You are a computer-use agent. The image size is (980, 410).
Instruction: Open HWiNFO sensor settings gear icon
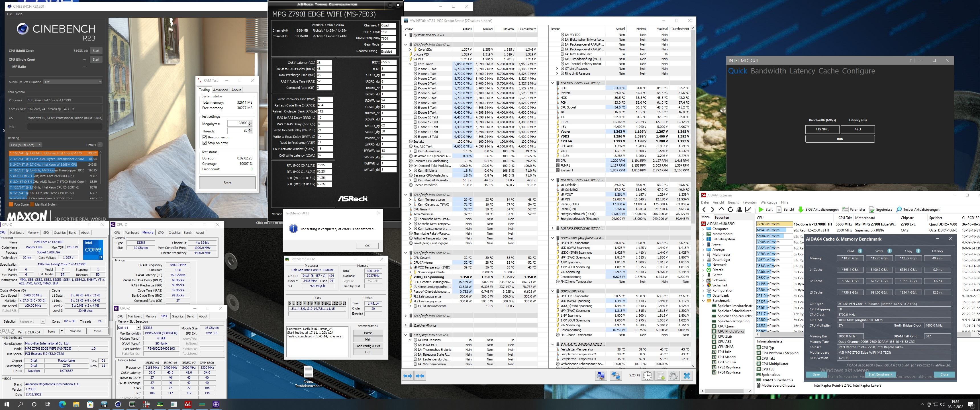point(673,376)
